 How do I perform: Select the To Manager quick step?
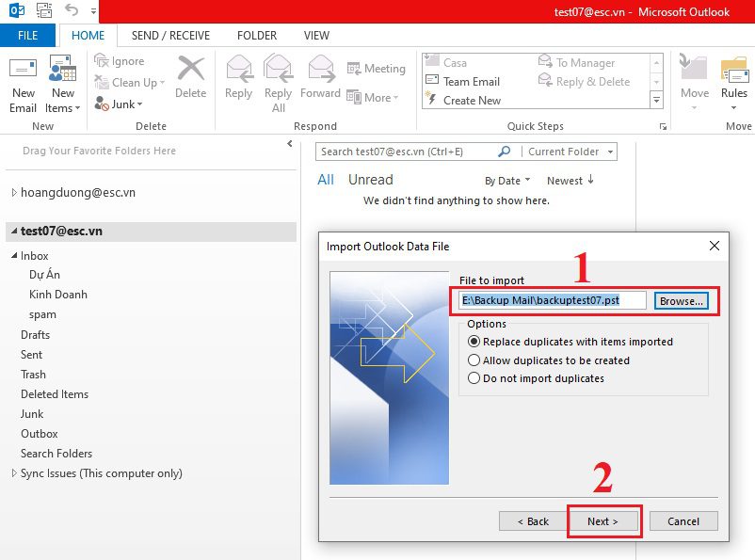pyautogui.click(x=576, y=63)
